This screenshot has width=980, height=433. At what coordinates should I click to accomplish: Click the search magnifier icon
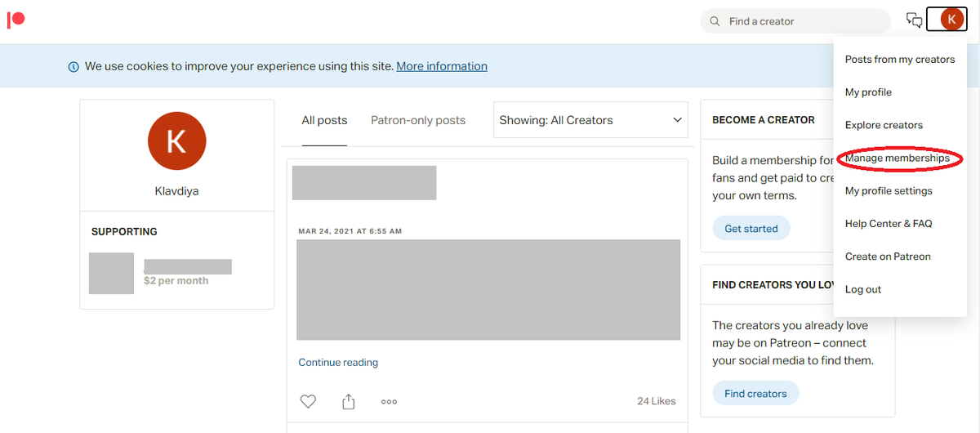coord(715,21)
